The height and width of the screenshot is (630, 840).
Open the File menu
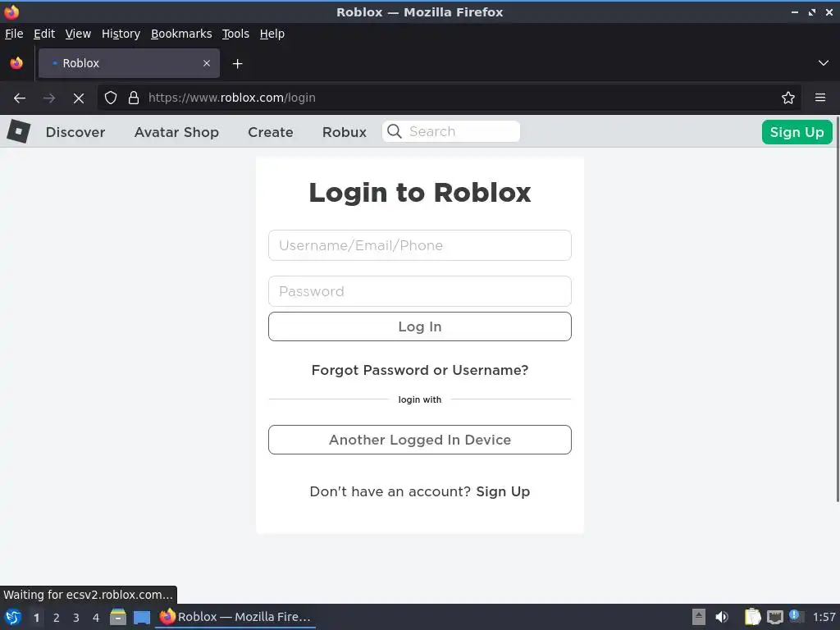pos(14,34)
